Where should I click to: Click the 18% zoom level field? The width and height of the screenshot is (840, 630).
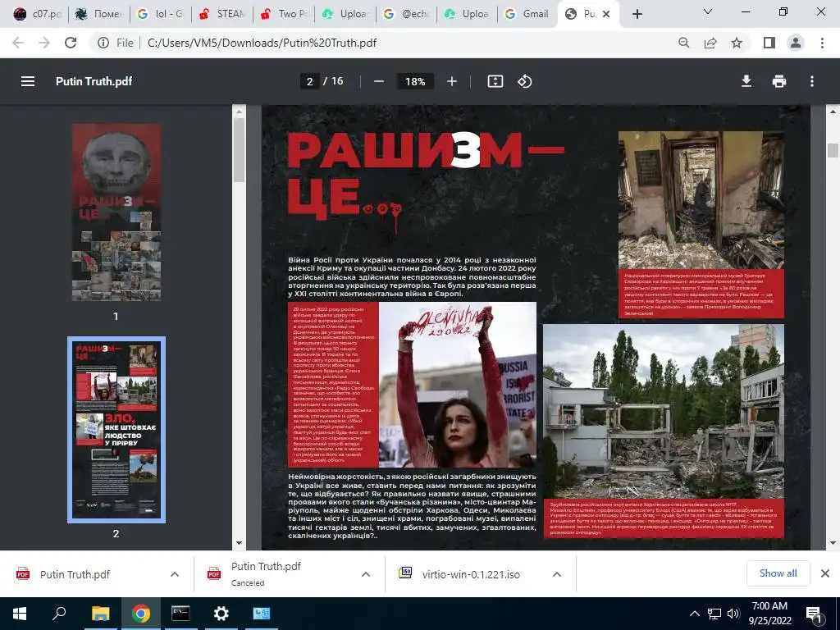coord(415,81)
